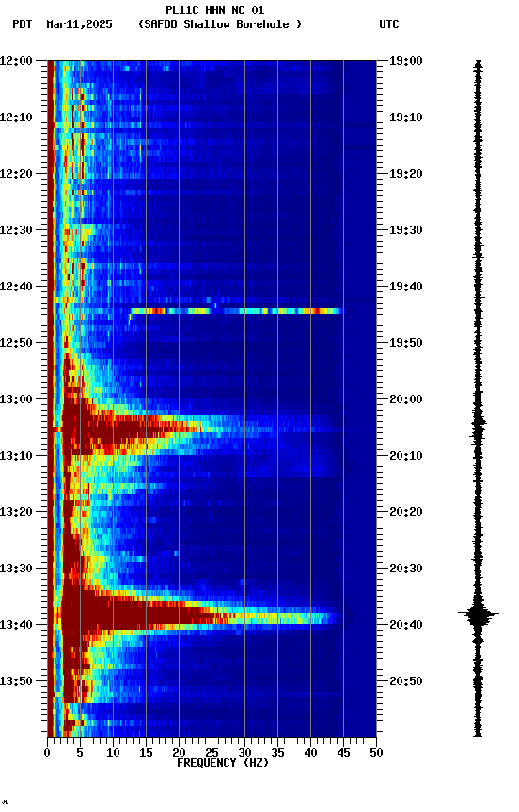Click the 5 Hz frequency axis label
Screen dimensions: 519x812
80,753
